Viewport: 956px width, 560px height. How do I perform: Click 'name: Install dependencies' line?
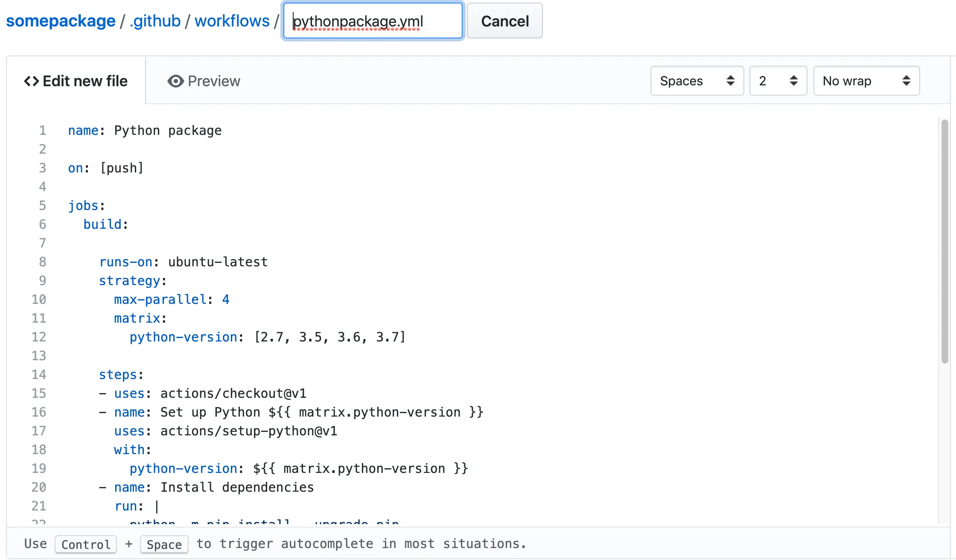(x=207, y=487)
